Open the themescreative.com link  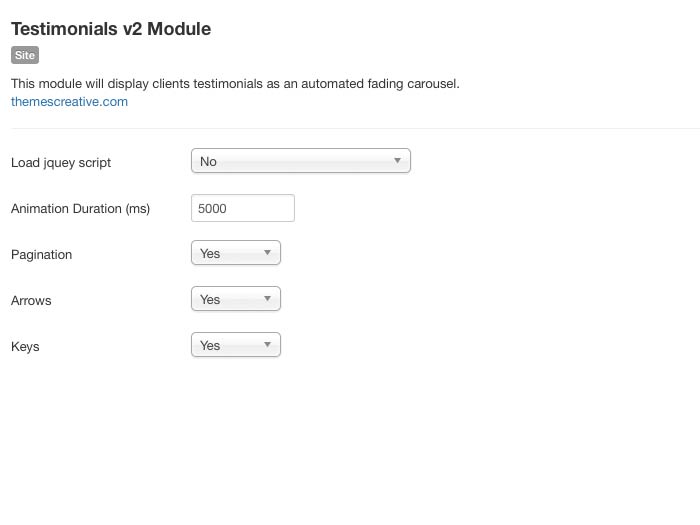pyautogui.click(x=69, y=101)
